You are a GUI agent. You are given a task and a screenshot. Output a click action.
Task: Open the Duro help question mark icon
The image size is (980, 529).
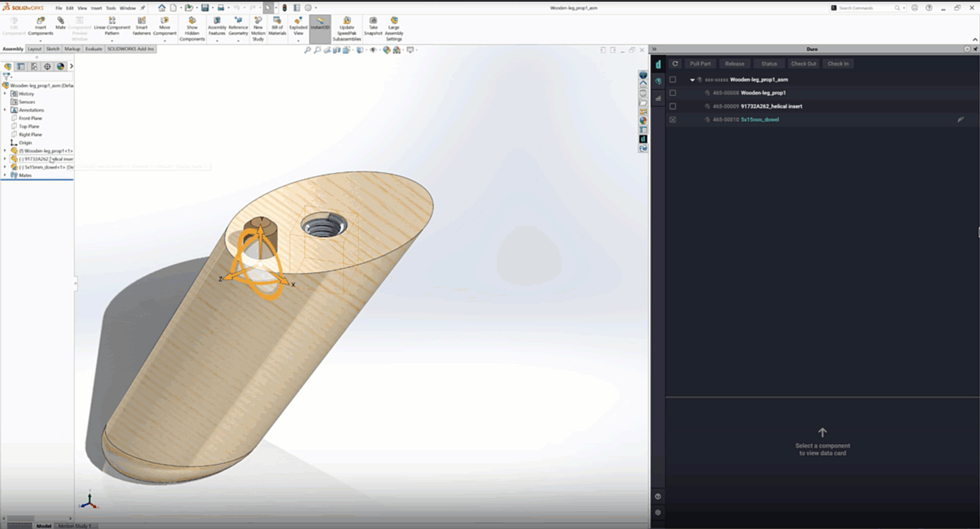click(658, 496)
